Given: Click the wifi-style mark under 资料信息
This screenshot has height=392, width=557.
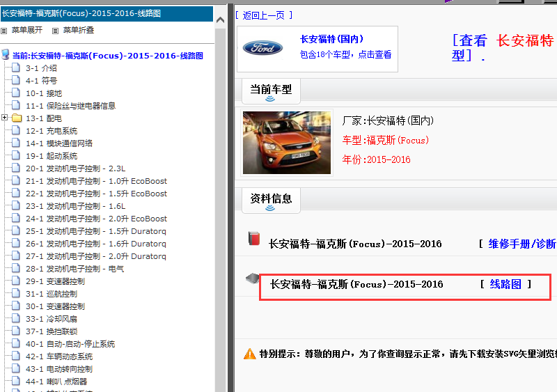Looking at the screenshot, I should tap(270, 207).
